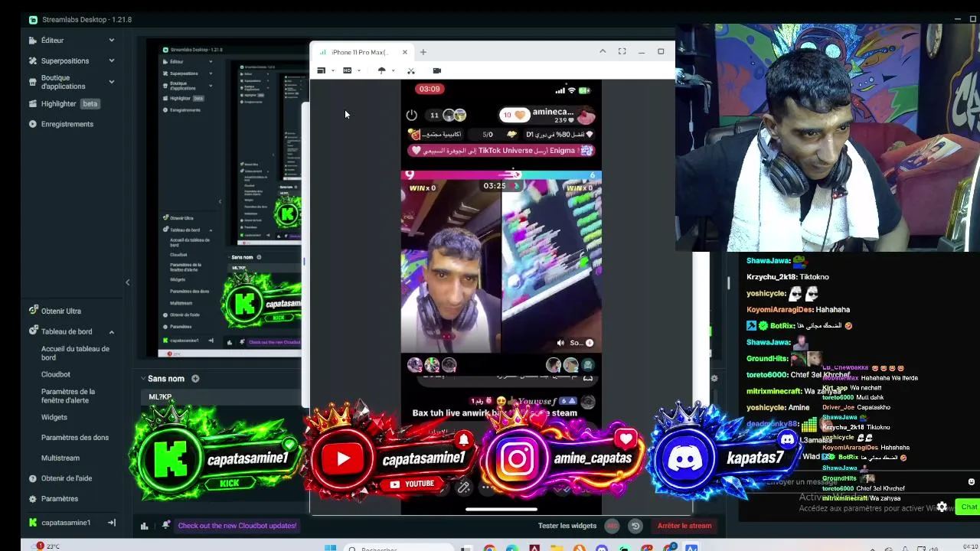Open the Cloudbot updates notice
Viewport: 980px width, 551px height.
point(237,526)
